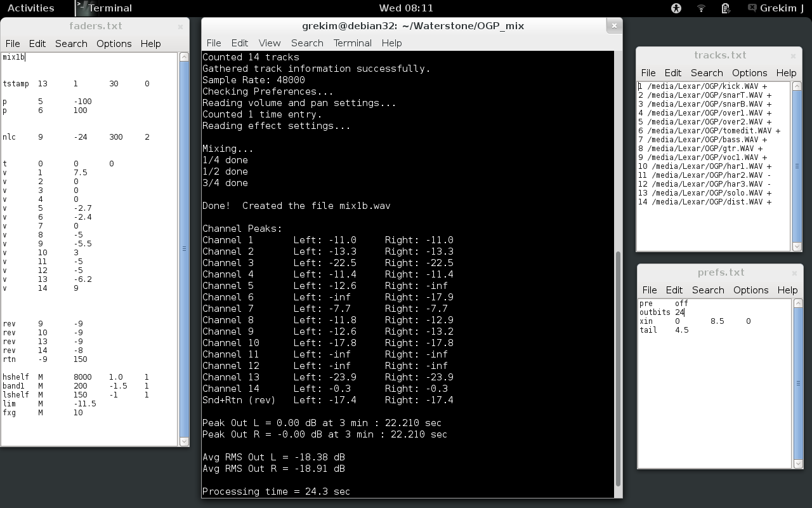Close the tracks.txt editor window

click(x=793, y=56)
